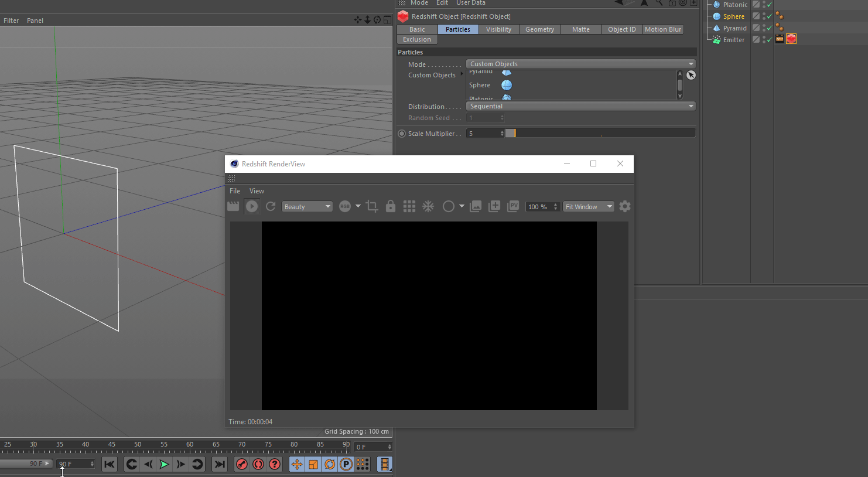
Task: Refresh the Redshift RenderView
Action: click(x=271, y=206)
